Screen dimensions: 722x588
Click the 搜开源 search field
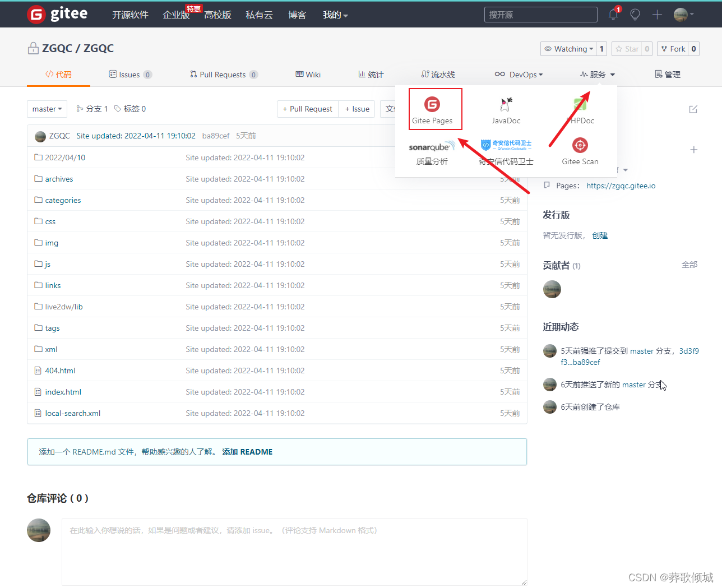(541, 15)
